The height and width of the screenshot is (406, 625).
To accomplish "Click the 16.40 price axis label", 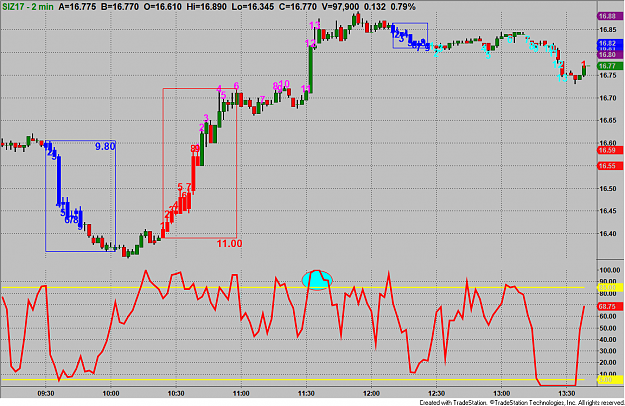I will coord(607,233).
